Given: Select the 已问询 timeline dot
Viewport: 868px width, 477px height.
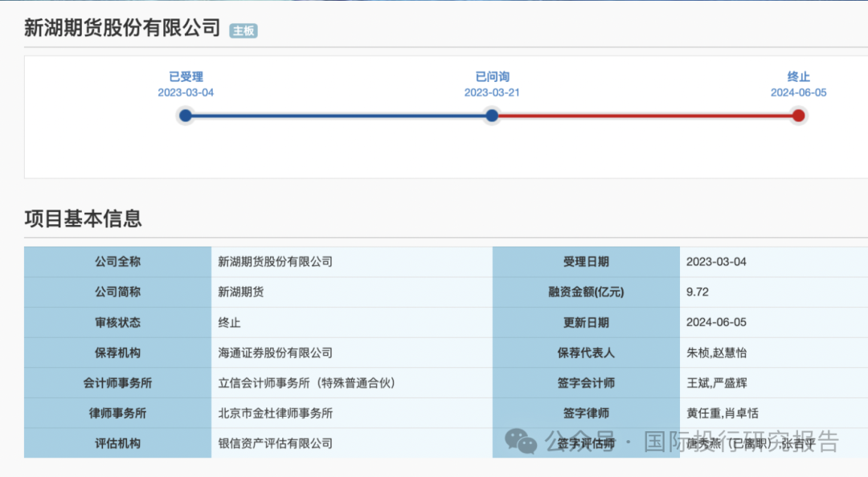Looking at the screenshot, I should [x=492, y=116].
